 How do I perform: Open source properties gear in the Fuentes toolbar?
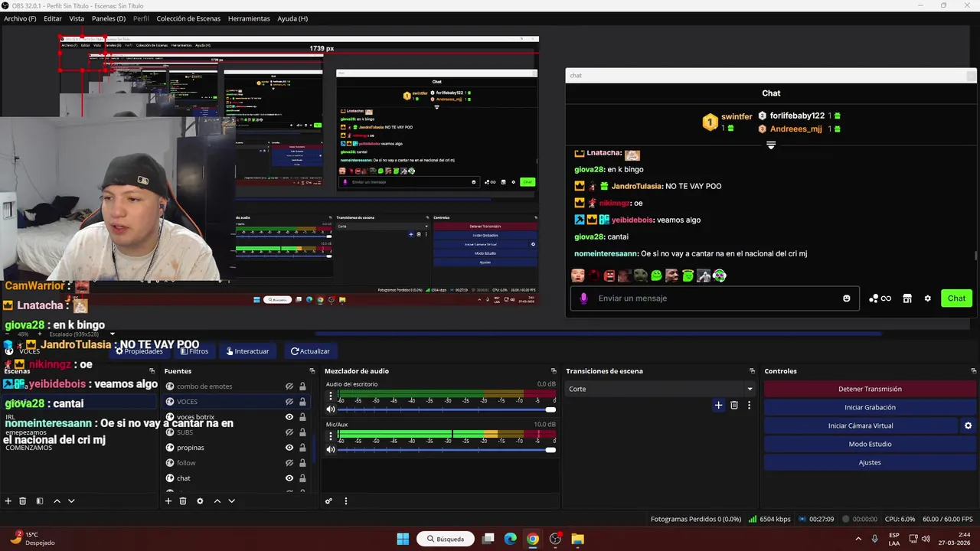[x=200, y=501]
